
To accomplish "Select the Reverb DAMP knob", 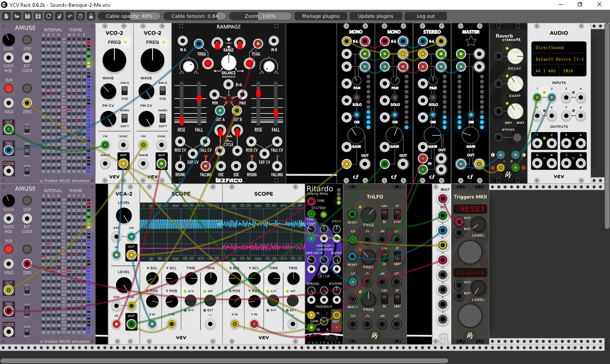I will pos(515,84).
